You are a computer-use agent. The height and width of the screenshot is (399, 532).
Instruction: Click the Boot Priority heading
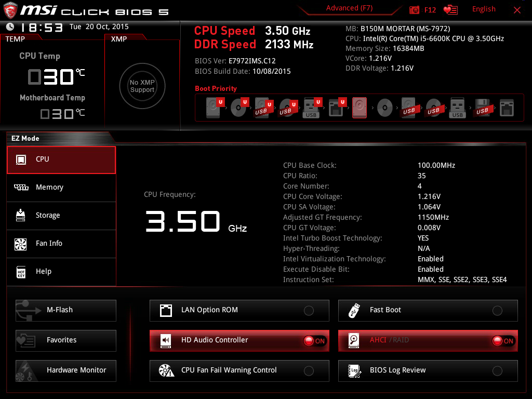(x=216, y=88)
